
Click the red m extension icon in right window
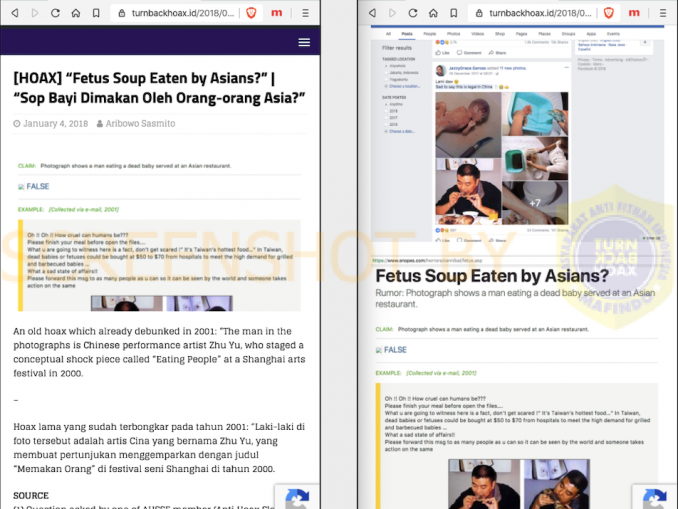pyautogui.click(x=634, y=13)
